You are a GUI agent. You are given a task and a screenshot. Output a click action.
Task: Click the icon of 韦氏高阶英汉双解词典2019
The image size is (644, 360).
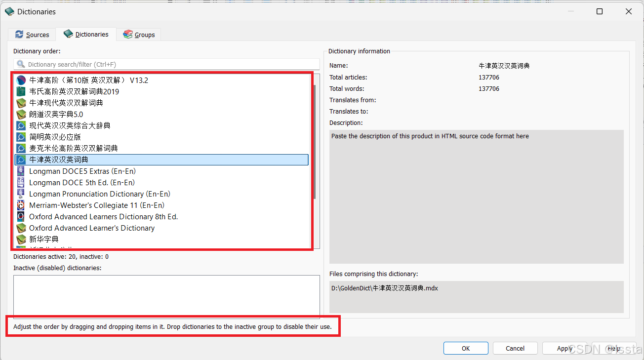tap(21, 91)
